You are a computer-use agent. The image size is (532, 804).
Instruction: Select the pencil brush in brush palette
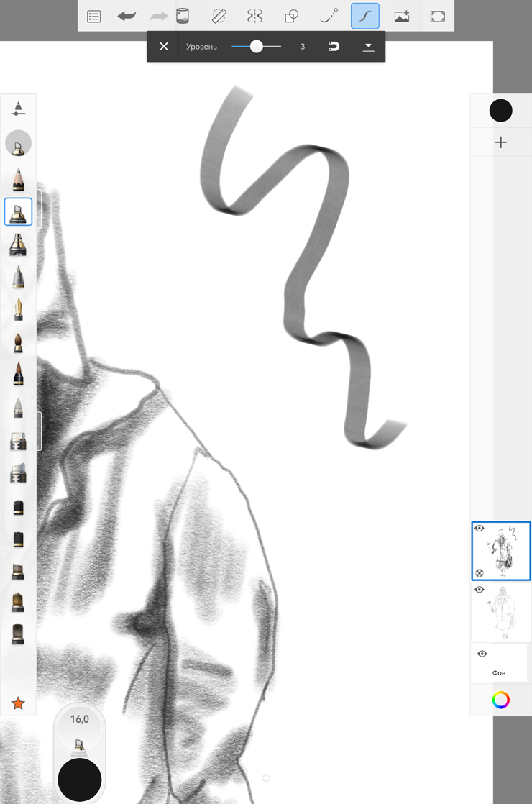tap(18, 179)
